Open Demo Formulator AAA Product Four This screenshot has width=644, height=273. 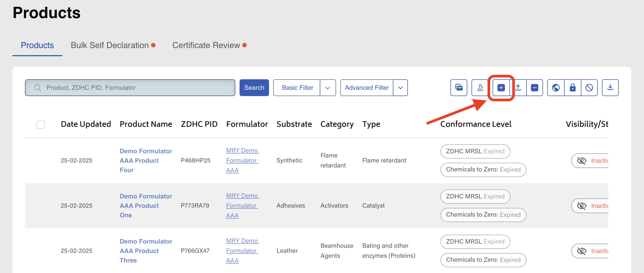[146, 161]
